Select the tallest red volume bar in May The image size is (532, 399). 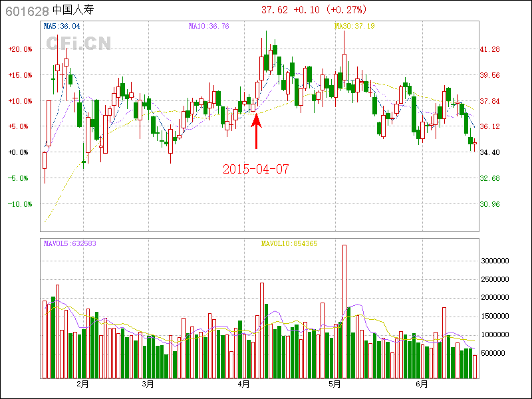click(344, 311)
